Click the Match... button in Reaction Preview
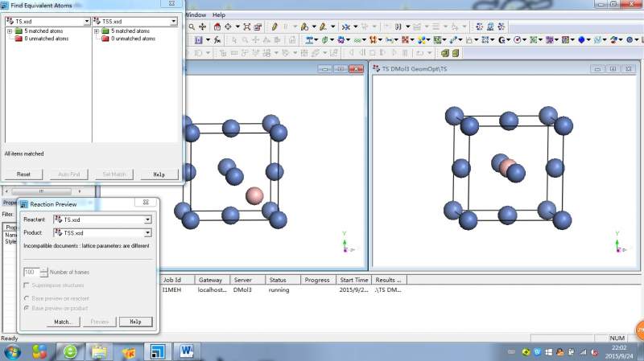Screen dimensions: 644x361 point(64,322)
